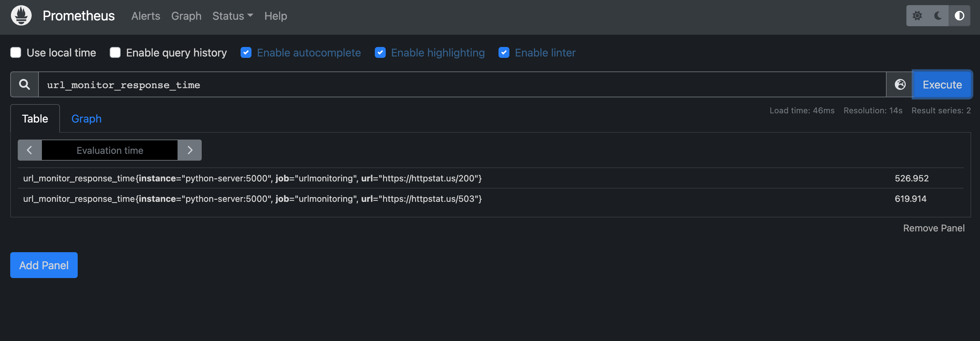Image resolution: width=980 pixels, height=341 pixels.
Task: Uncheck Enable highlighting
Action: 380,52
